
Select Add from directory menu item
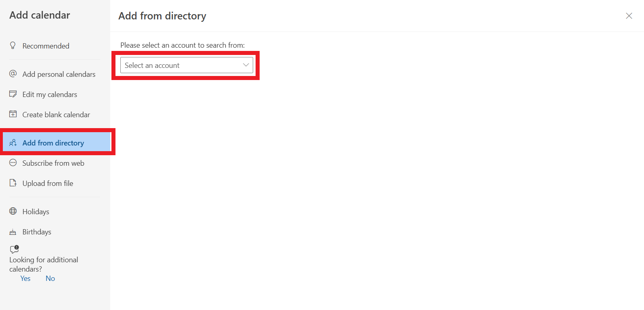(57, 142)
